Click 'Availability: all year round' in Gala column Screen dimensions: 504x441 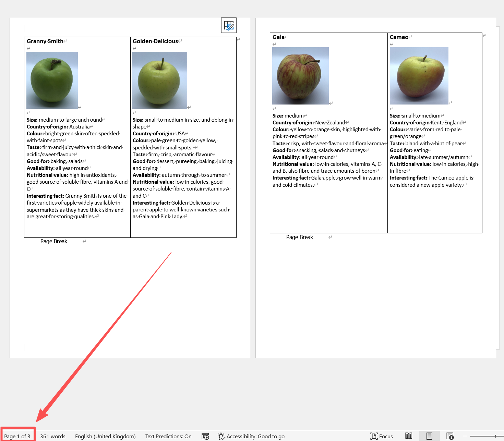click(x=303, y=157)
